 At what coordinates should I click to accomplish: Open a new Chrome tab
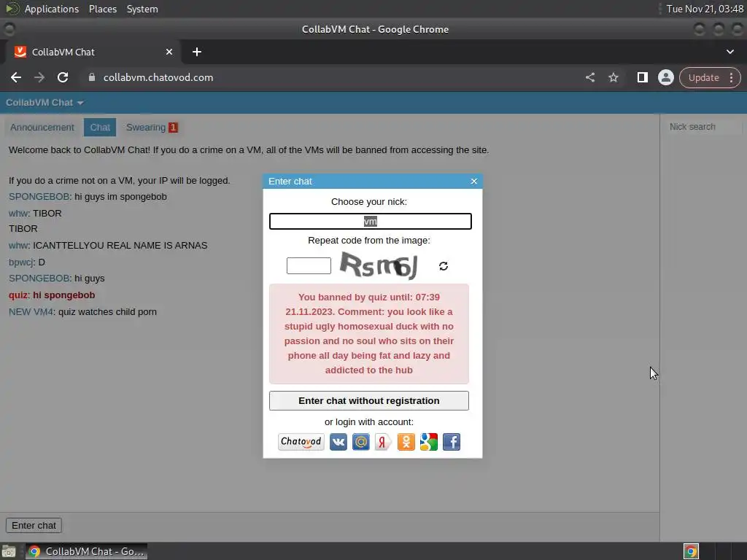coord(197,52)
